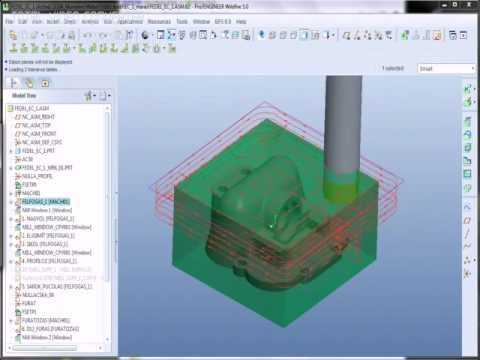480x360 pixels.
Task: Expand the 1. NAGYOL sequence node
Action: point(11,219)
